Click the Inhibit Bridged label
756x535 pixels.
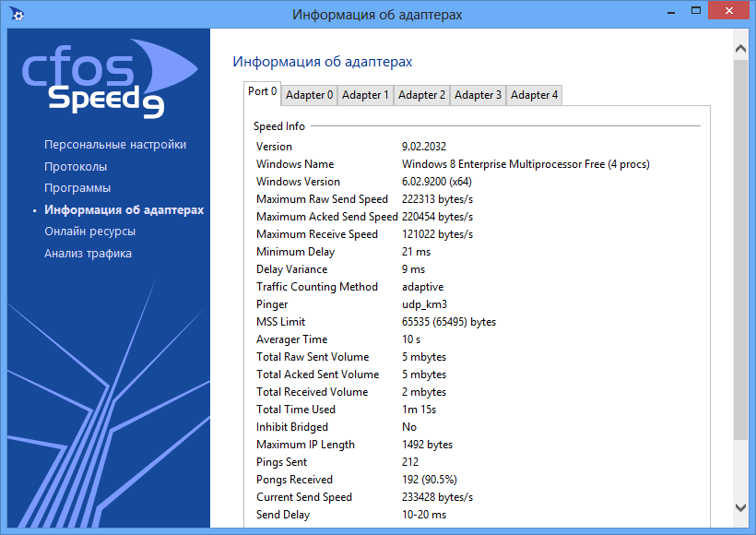coord(292,427)
